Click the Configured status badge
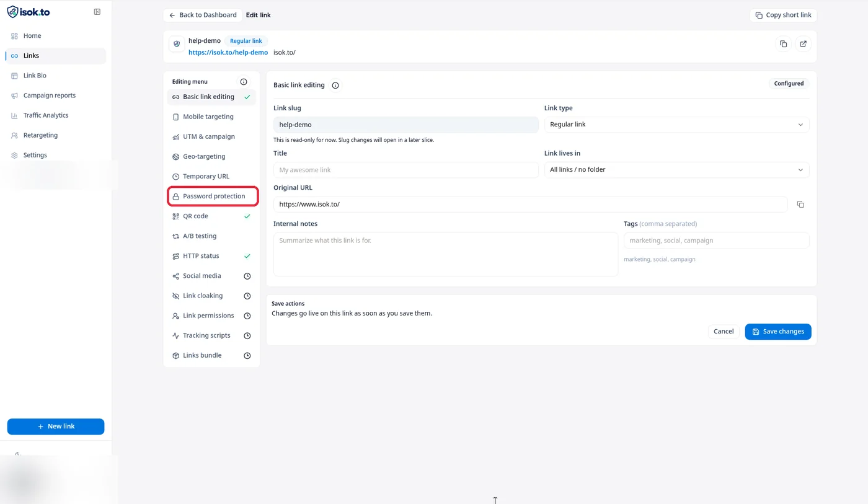This screenshot has width=868, height=504. pyautogui.click(x=789, y=84)
